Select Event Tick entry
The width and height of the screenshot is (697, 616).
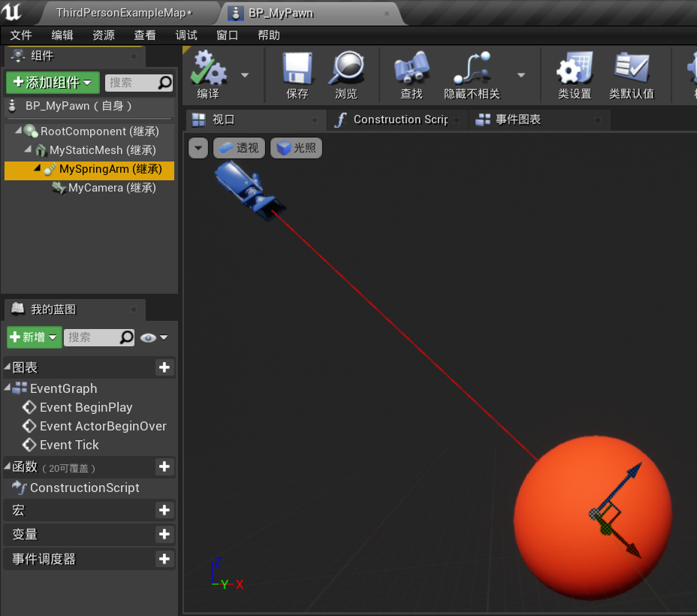coord(69,445)
